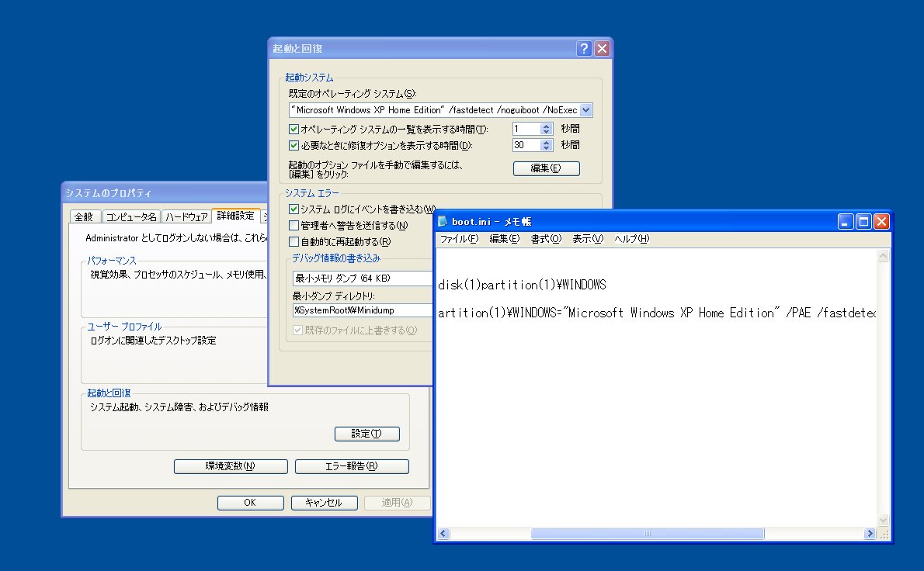Open the default operating system dropdown
The image size is (924, 571).
pyautogui.click(x=585, y=110)
